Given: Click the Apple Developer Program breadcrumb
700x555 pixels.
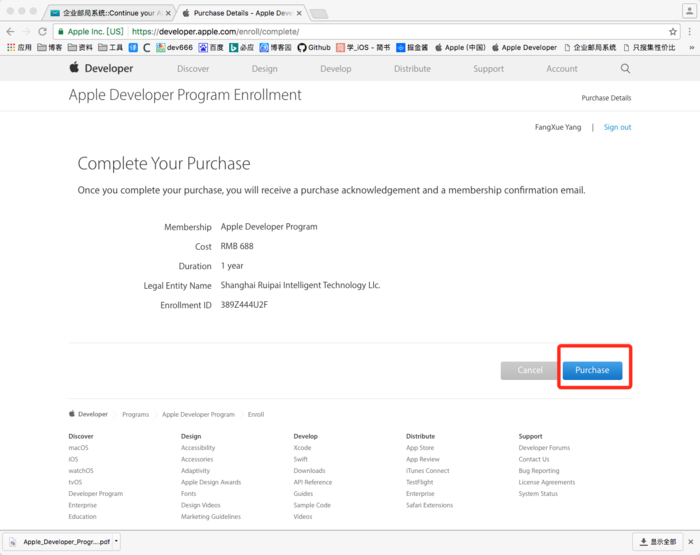Looking at the screenshot, I should pos(198,414).
